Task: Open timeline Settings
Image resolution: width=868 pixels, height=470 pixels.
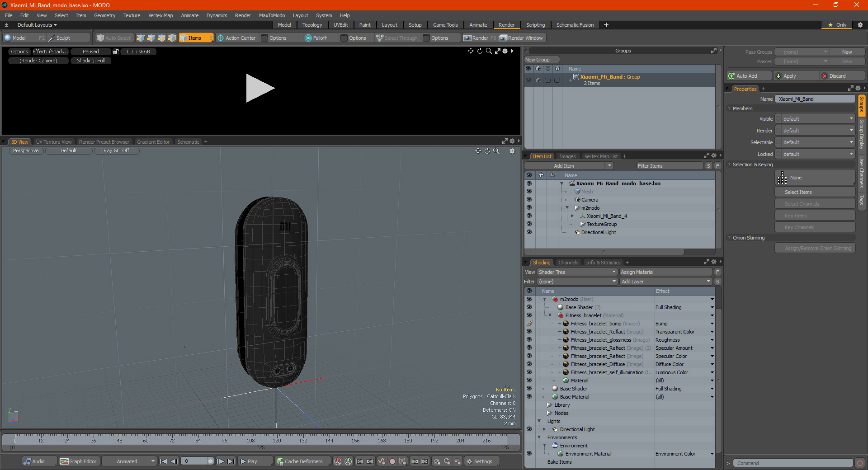Action: tap(481, 461)
